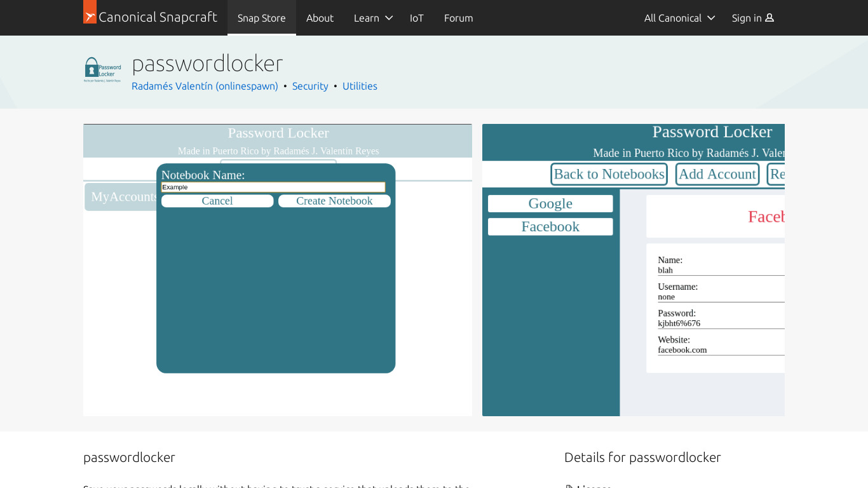Click the Sign in user icon
The height and width of the screenshot is (488, 868).
770,18
